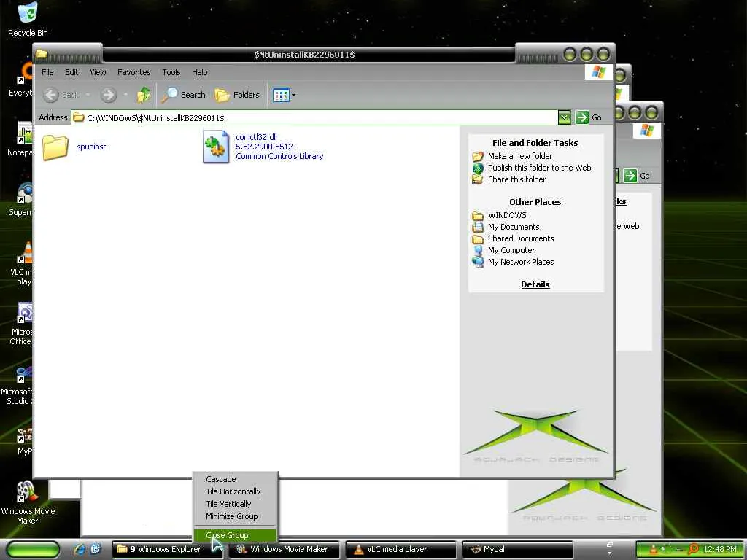Open the Views dropdown button
The width and height of the screenshot is (747, 560).
[284, 96]
